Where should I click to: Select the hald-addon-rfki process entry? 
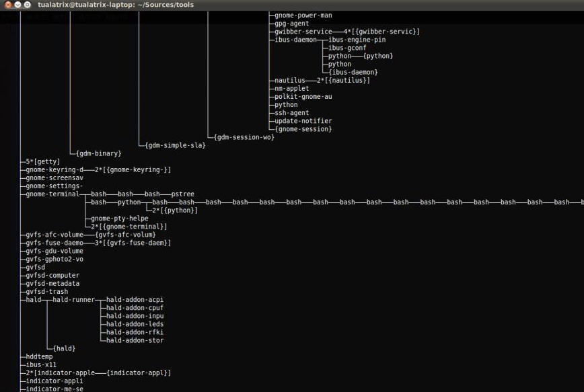pos(135,333)
